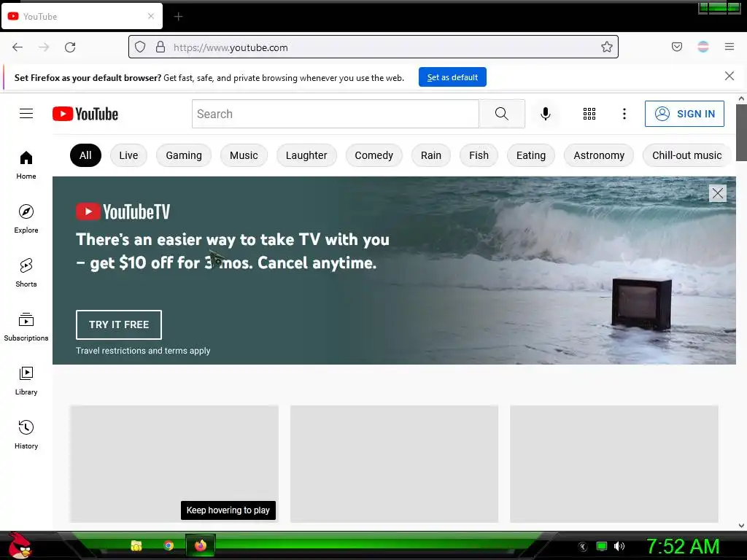Screen dimensions: 747x560
Task: Start voice search with microphone icon
Action: click(546, 114)
